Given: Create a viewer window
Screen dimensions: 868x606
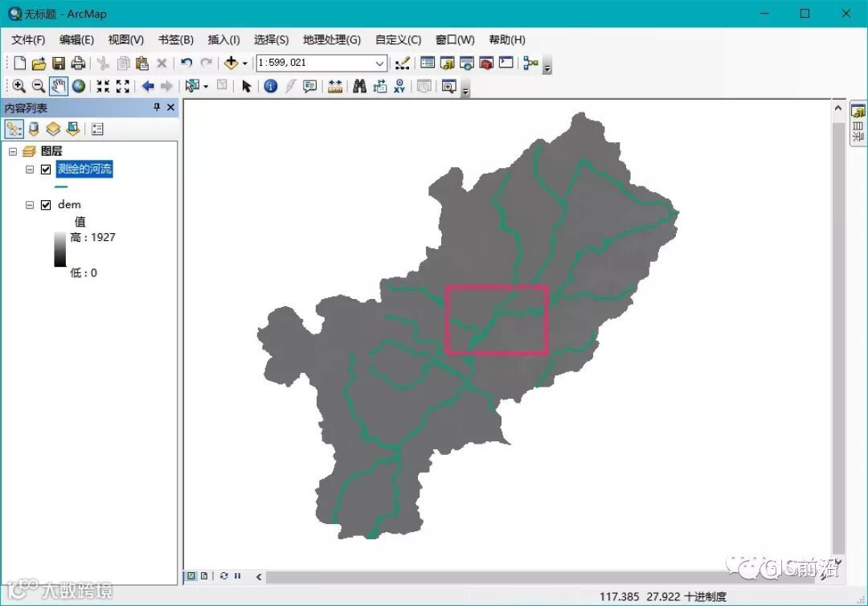Looking at the screenshot, I should pos(449,86).
